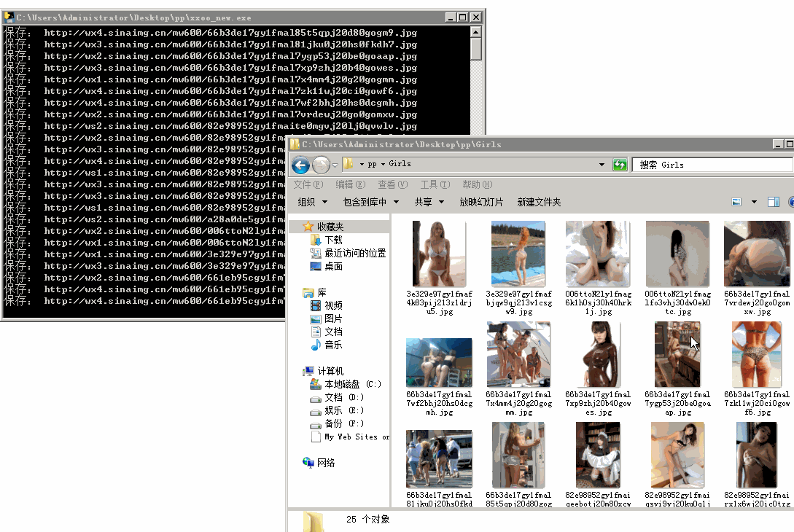
Task: Select 本地磁盘 (C:) drive
Action: [x=352, y=384]
